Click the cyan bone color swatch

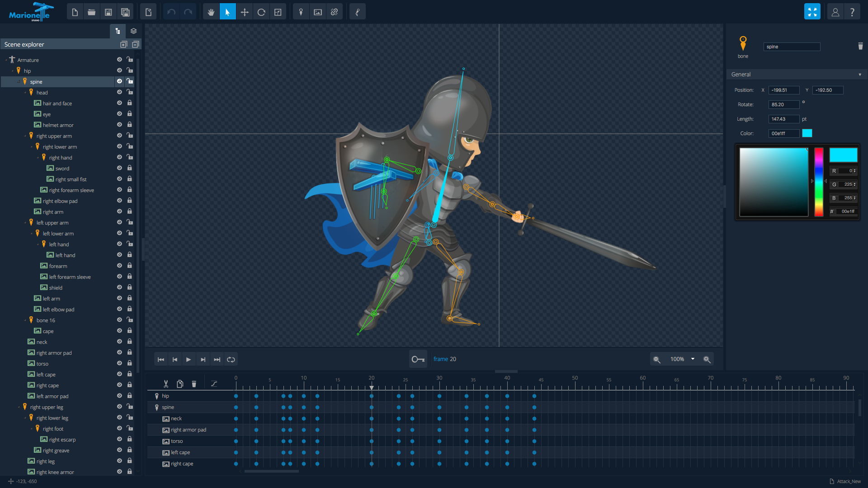click(x=807, y=133)
